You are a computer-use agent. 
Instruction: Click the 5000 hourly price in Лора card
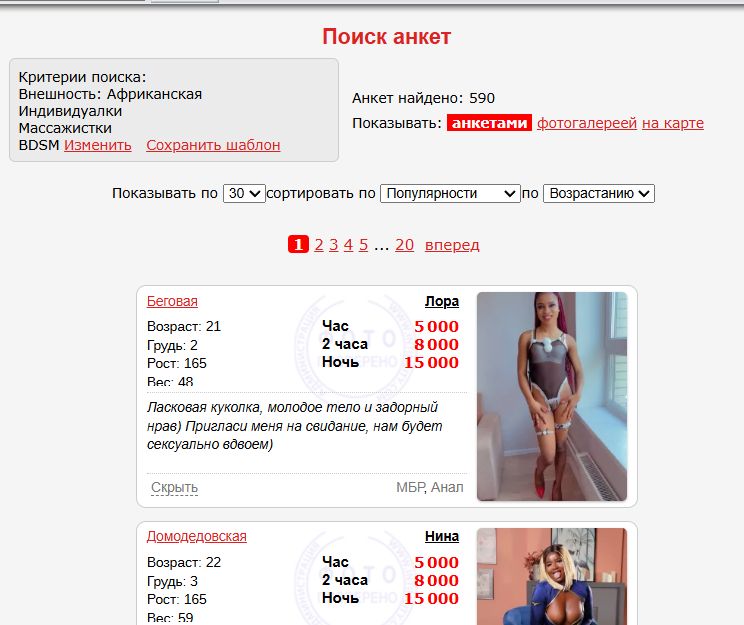click(x=437, y=326)
